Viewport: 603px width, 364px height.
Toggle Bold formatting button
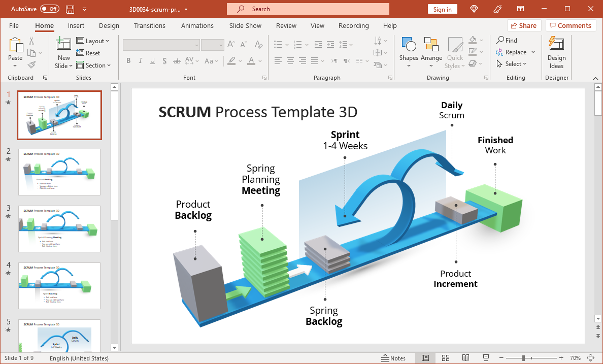pyautogui.click(x=128, y=61)
